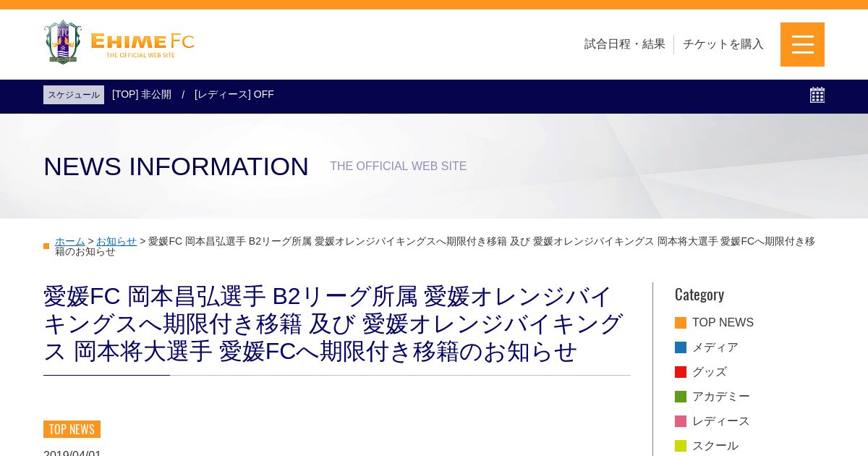This screenshot has width=868, height=456.
Task: Follow the ホーム breadcrumb link
Action: pyautogui.click(x=70, y=241)
